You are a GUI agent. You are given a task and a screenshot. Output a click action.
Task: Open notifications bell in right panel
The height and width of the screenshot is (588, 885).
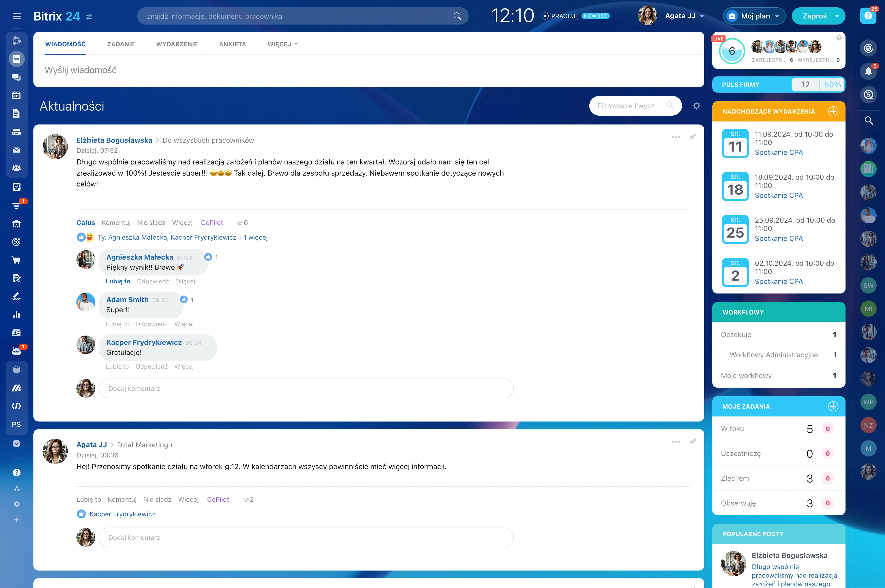pos(868,71)
